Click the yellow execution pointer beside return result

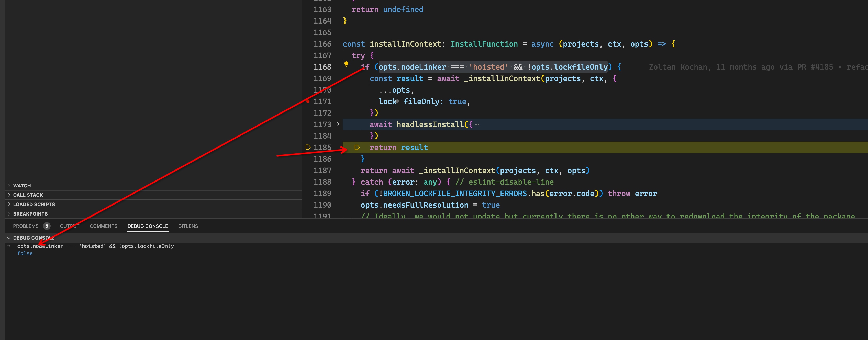pos(357,147)
